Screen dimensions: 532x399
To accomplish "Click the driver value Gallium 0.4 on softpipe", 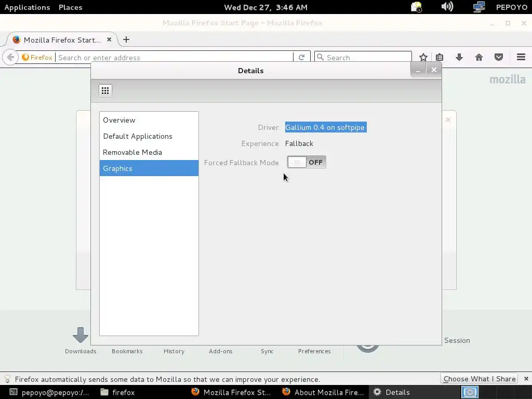I will coord(325,127).
